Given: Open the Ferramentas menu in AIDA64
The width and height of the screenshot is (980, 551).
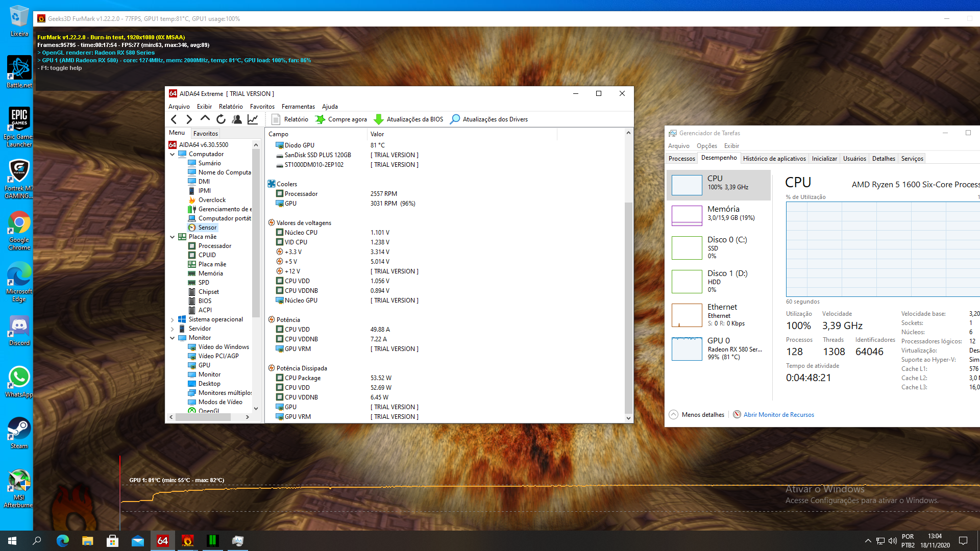Looking at the screenshot, I should tap(298, 107).
